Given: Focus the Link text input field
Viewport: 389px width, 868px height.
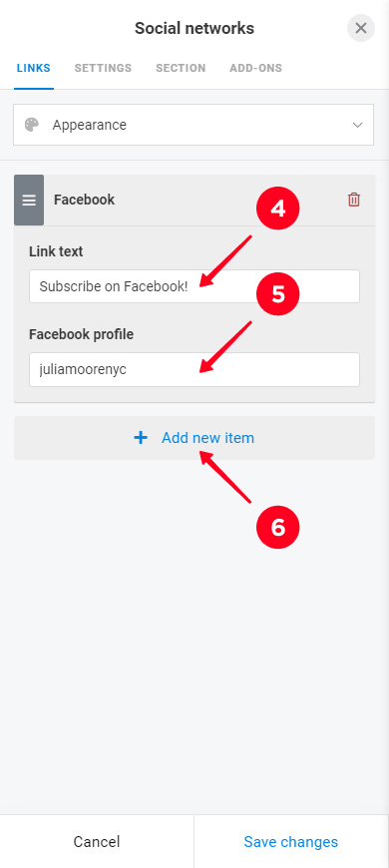Looking at the screenshot, I should click(194, 286).
